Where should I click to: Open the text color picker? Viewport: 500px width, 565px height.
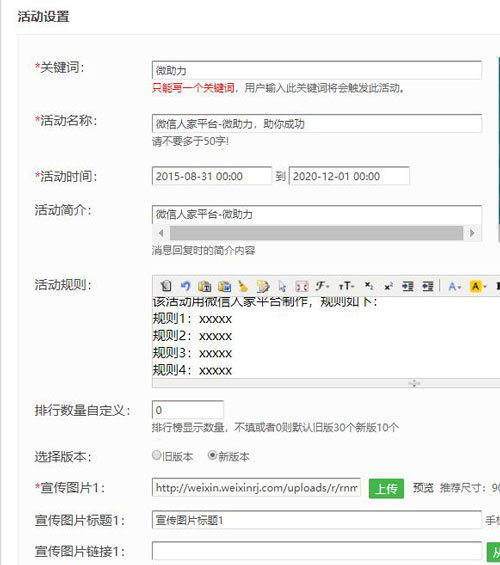click(x=455, y=286)
